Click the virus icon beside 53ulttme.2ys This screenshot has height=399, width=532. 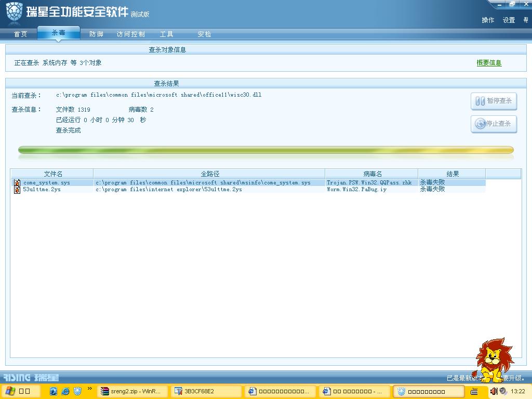tap(17, 189)
